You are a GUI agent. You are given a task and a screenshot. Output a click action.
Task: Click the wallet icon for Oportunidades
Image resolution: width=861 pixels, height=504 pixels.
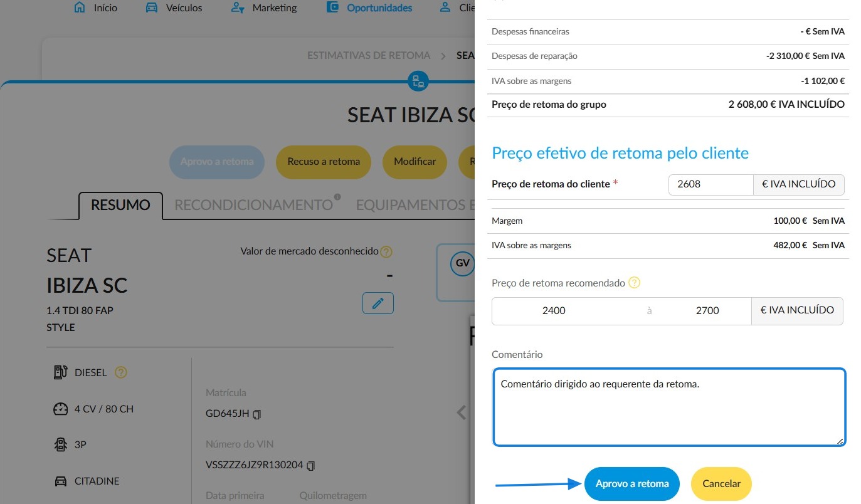pyautogui.click(x=333, y=8)
